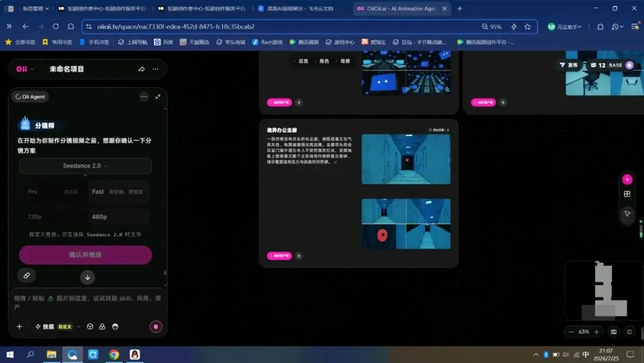Switch to the 总览 tab

(x=301, y=61)
